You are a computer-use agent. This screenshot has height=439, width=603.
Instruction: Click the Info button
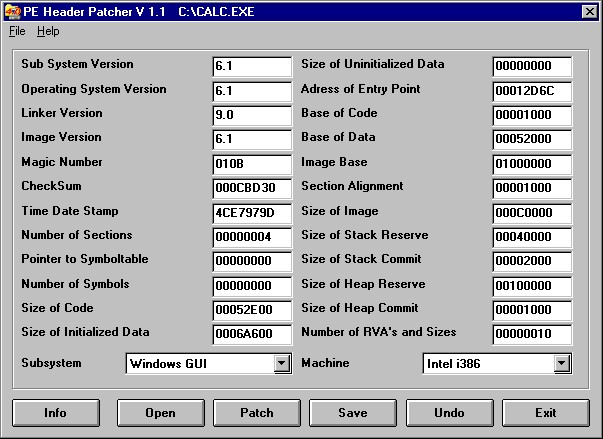(56, 413)
